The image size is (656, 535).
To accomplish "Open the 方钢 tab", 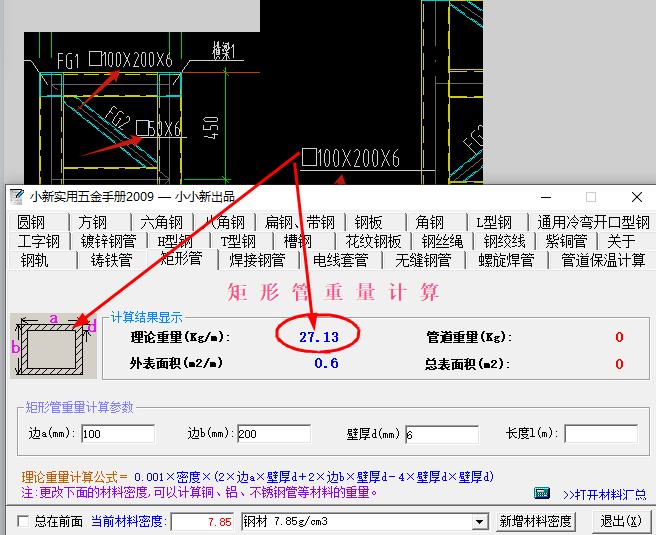I will click(x=100, y=222).
